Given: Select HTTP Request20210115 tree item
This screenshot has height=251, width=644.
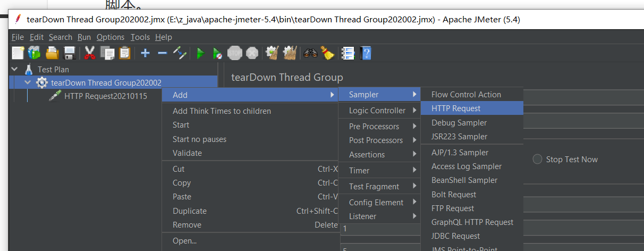Looking at the screenshot, I should (106, 96).
